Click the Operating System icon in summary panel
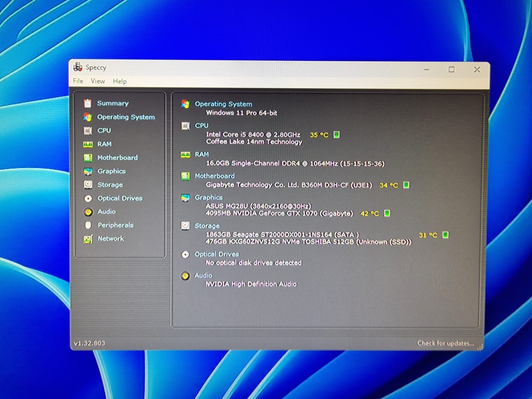This screenshot has height=399, width=532. (x=185, y=104)
